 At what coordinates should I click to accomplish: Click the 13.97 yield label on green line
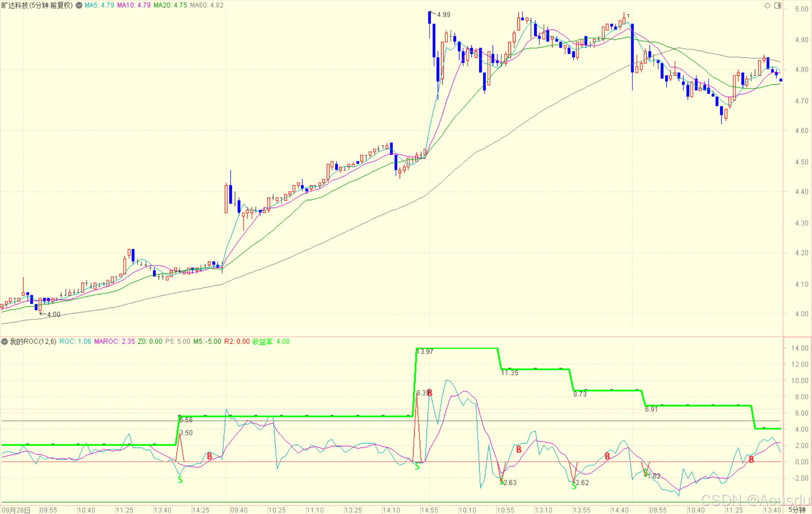pyautogui.click(x=425, y=352)
